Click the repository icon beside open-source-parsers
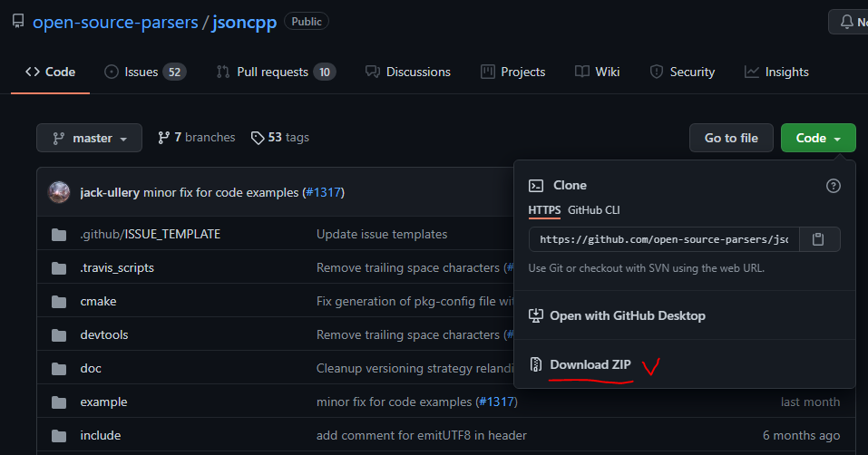 coord(18,22)
